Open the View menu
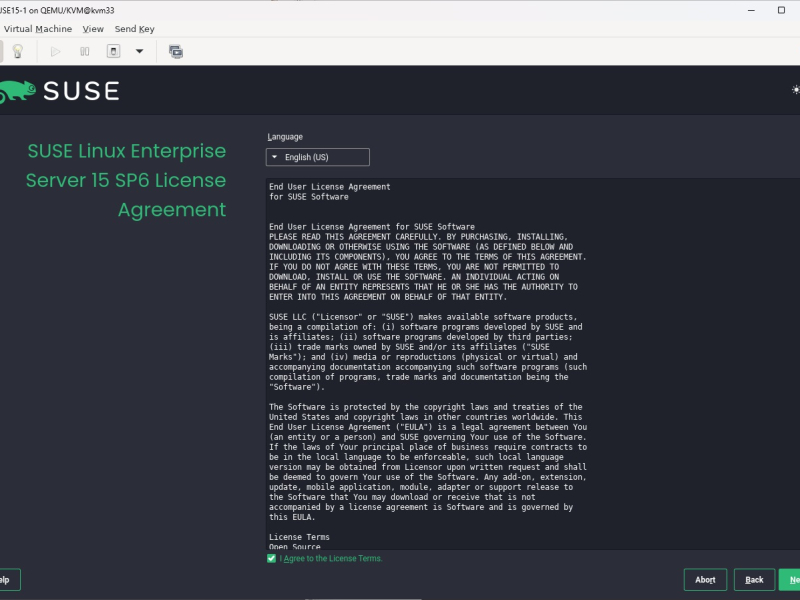 tap(93, 29)
